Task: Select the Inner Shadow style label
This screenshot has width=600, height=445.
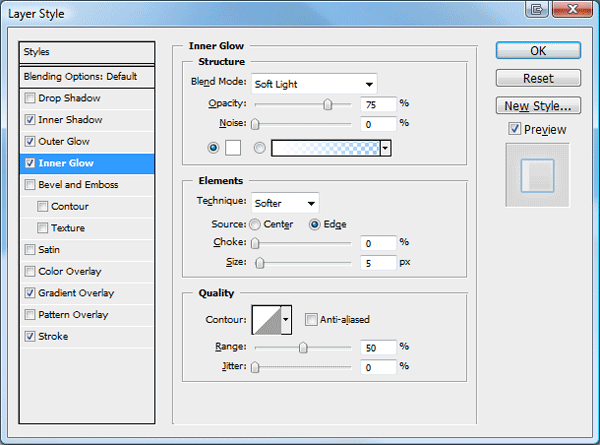Action: point(70,120)
